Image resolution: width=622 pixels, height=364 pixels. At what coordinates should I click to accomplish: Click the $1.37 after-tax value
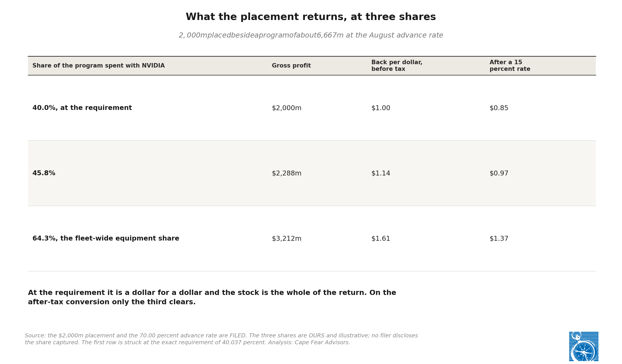click(x=499, y=239)
